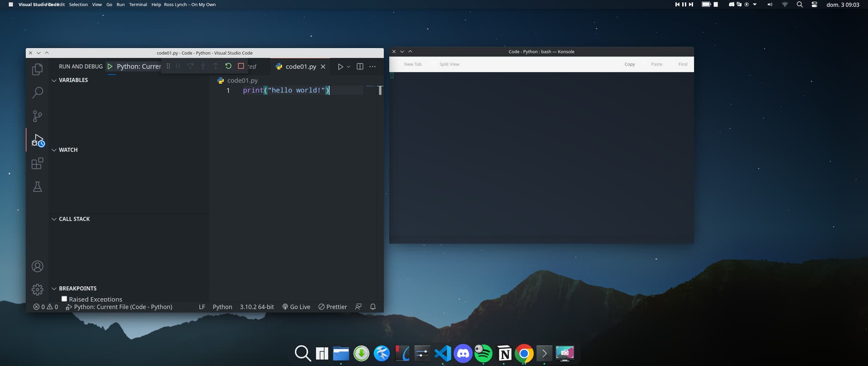Click the green Restart debugging icon
The image size is (868, 366).
228,66
